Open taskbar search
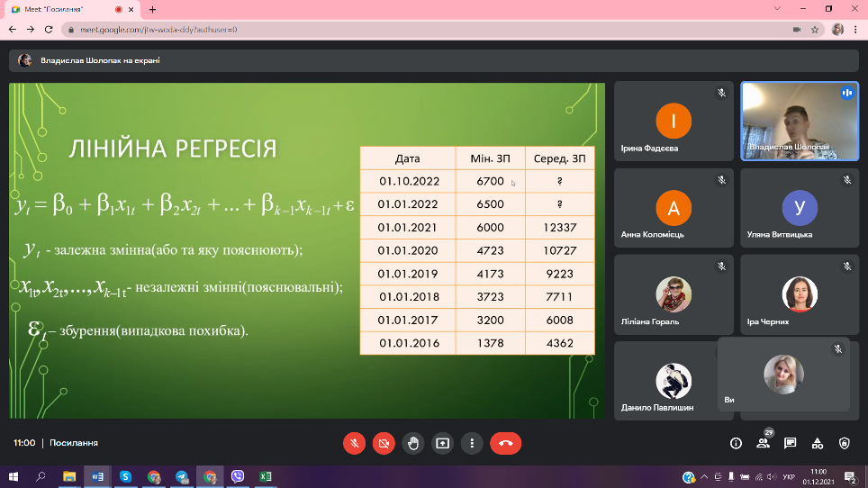The image size is (868, 488). coord(41,476)
